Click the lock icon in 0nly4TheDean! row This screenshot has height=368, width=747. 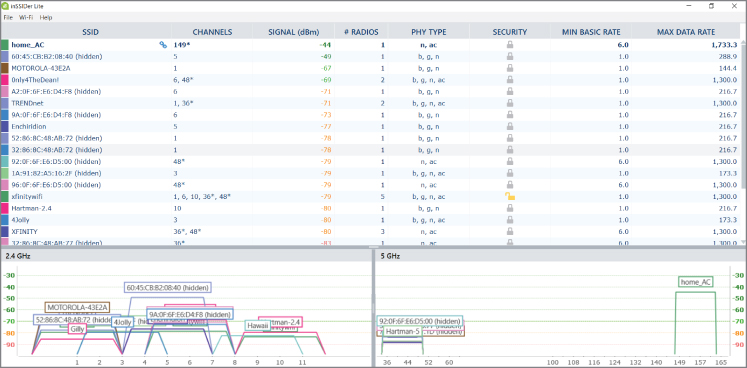point(510,80)
